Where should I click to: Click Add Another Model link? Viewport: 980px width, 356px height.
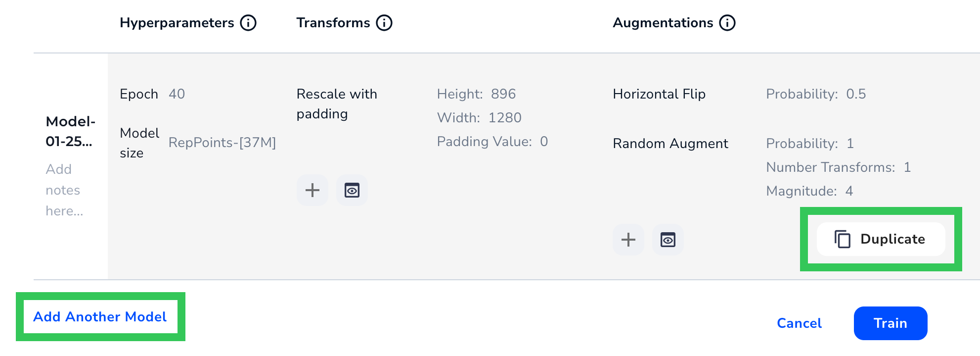(x=100, y=317)
